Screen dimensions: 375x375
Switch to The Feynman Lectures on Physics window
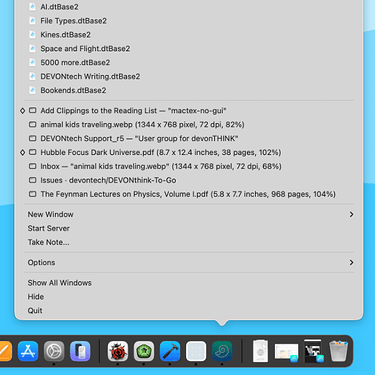pyautogui.click(x=189, y=194)
